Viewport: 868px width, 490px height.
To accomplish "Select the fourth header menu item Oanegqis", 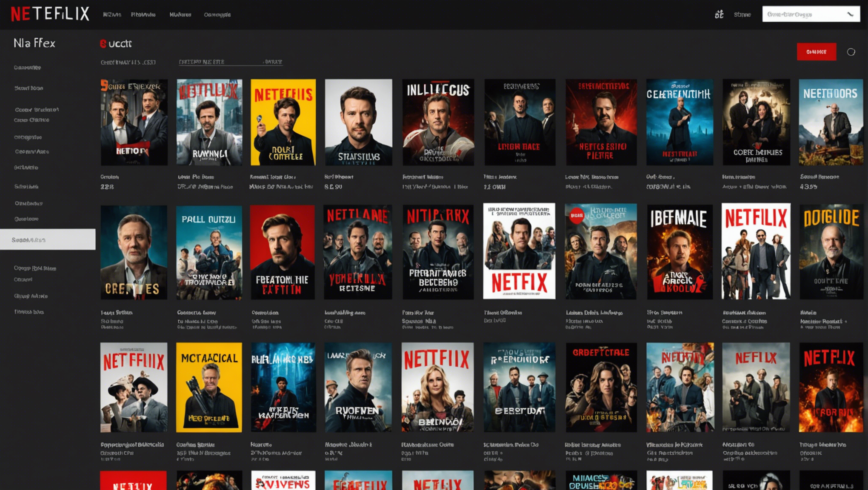I will [217, 14].
